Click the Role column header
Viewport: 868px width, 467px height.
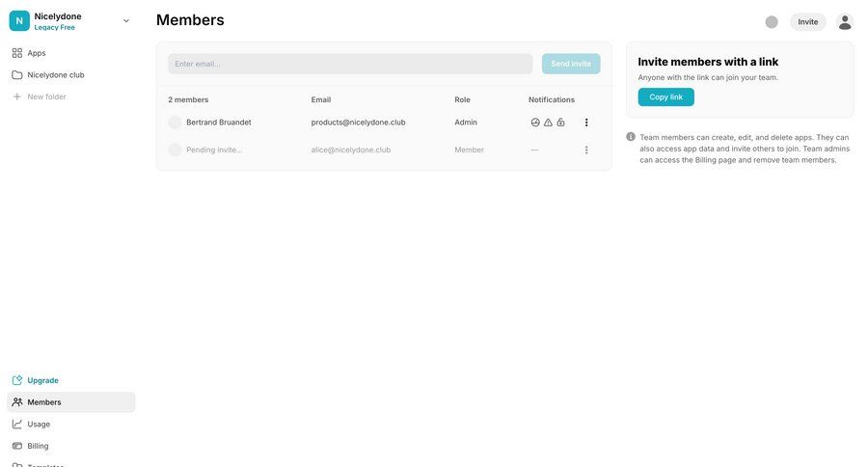coord(462,99)
